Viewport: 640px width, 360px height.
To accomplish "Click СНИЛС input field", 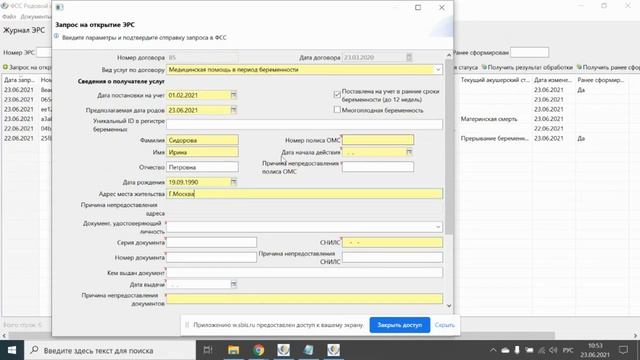I will 392,242.
